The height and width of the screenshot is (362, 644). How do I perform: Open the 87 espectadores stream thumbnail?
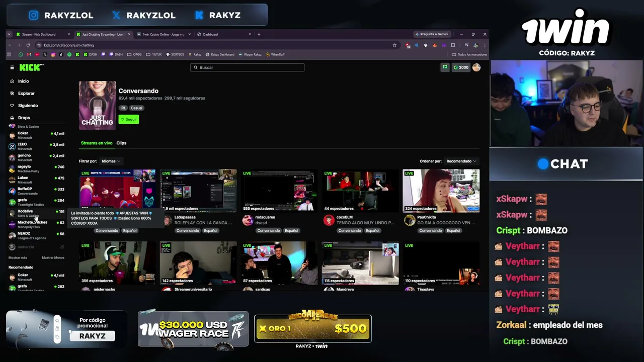coord(279,263)
